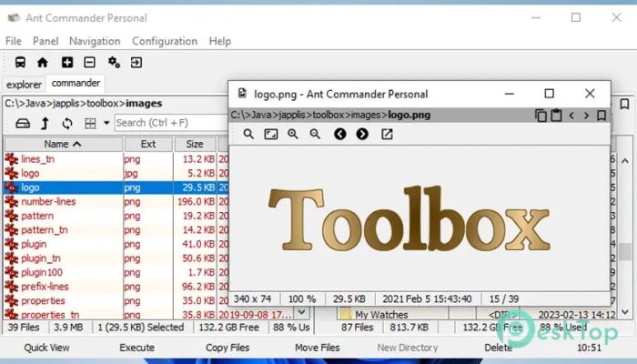Sort by Size column header
637x364 pixels.
coord(195,144)
